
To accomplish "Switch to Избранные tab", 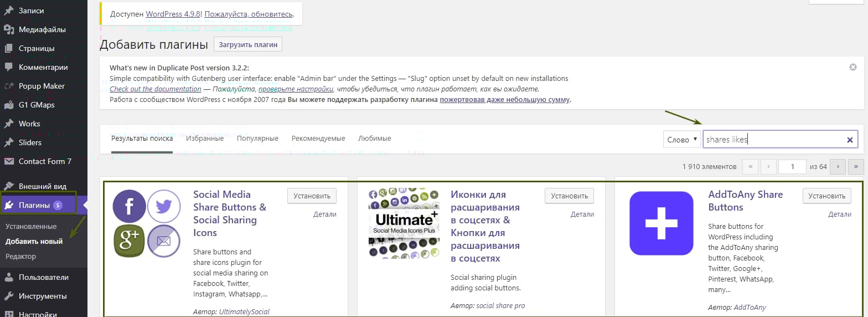I will 205,139.
